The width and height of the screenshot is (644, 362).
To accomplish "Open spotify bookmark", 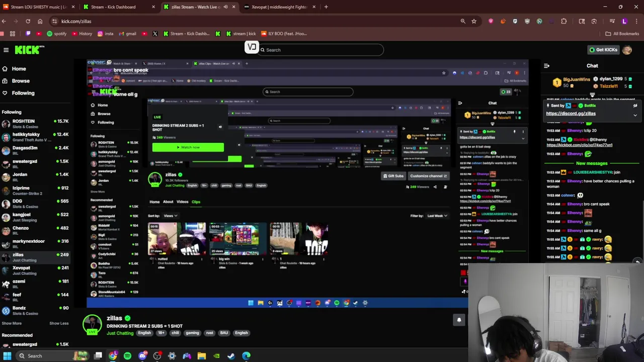I will tap(56, 34).
